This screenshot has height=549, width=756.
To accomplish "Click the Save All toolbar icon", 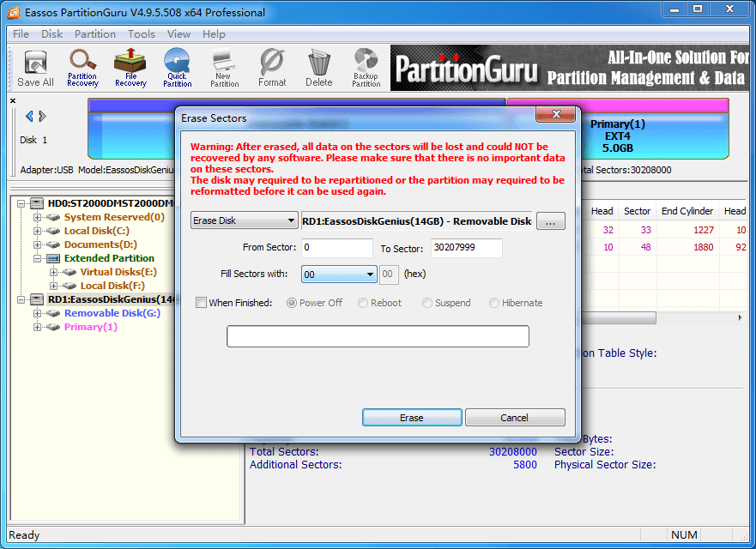I will (35, 69).
